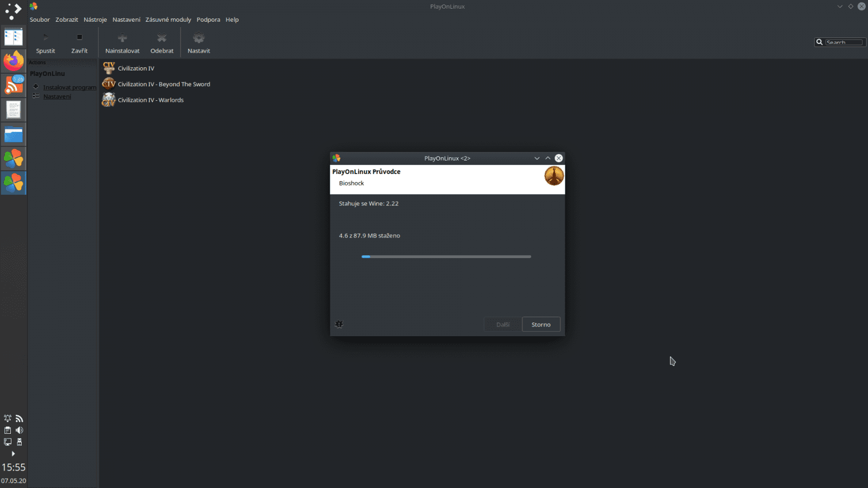Click the disabled Další button
The height and width of the screenshot is (488, 868).
[x=503, y=324]
